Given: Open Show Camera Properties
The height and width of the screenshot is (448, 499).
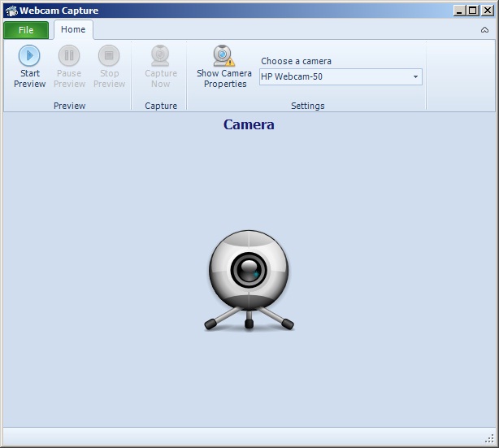Looking at the screenshot, I should click(x=224, y=67).
